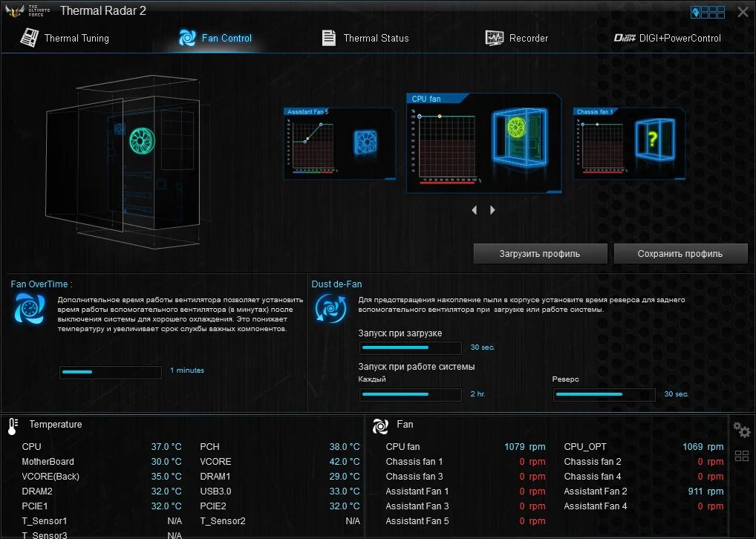Screen dimensions: 756x539
Task: Click the grid layout icon below the gears
Action: coord(741,456)
